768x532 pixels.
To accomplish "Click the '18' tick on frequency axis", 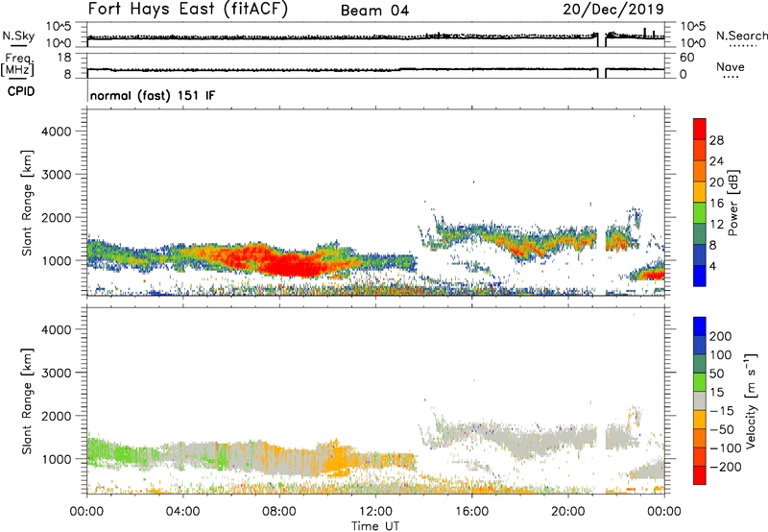I will coord(64,58).
